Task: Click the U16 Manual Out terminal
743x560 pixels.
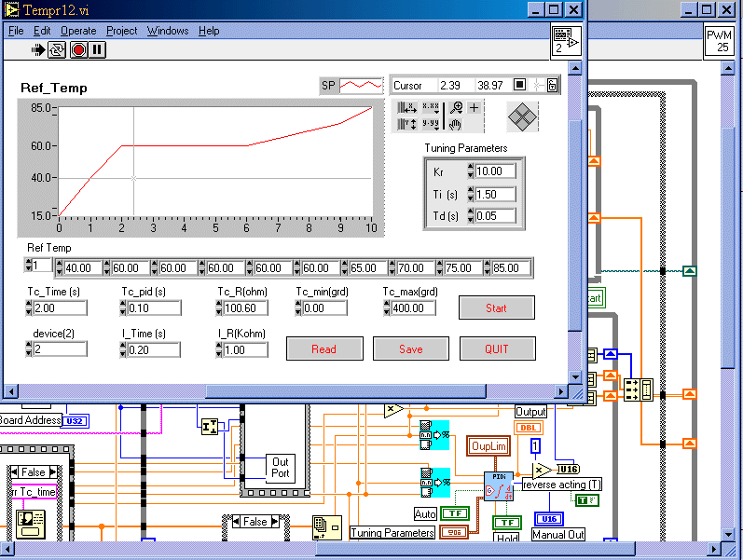Action: click(549, 519)
